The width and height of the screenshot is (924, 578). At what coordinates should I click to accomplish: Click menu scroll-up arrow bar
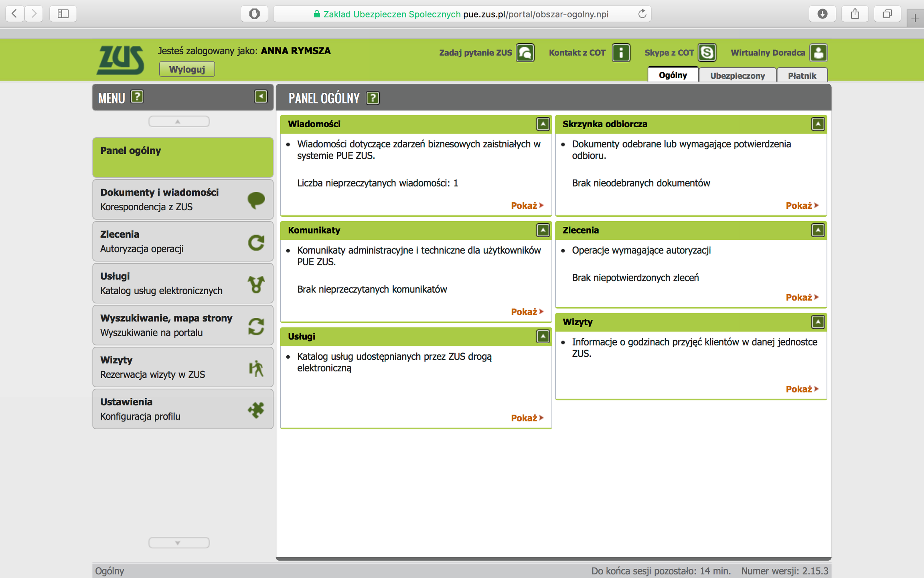click(179, 121)
